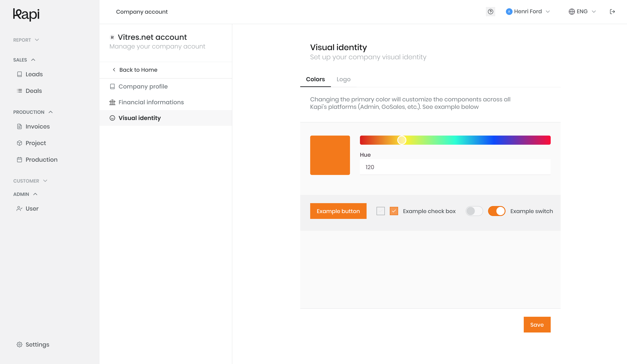Screen dimensions: 627x364
Task: Click the Hue value input field
Action: (x=455, y=167)
